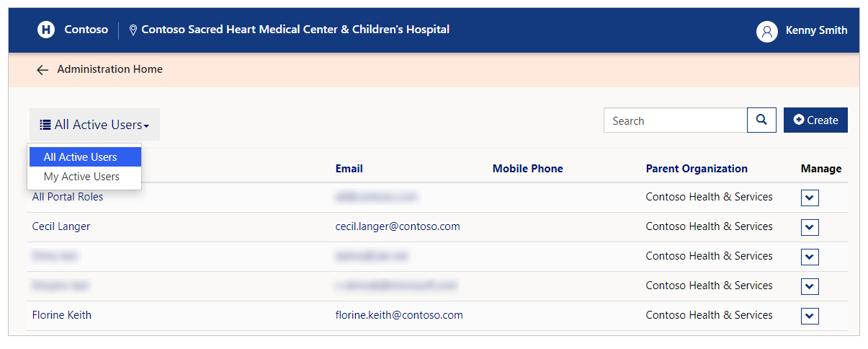Expand the All Active Users view dropdown
Viewport: 868px width, 349px height.
click(x=94, y=125)
